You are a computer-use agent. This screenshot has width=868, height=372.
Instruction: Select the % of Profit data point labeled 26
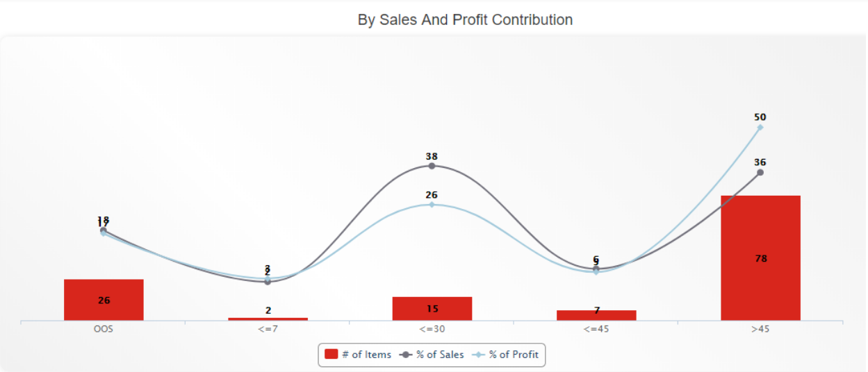432,205
